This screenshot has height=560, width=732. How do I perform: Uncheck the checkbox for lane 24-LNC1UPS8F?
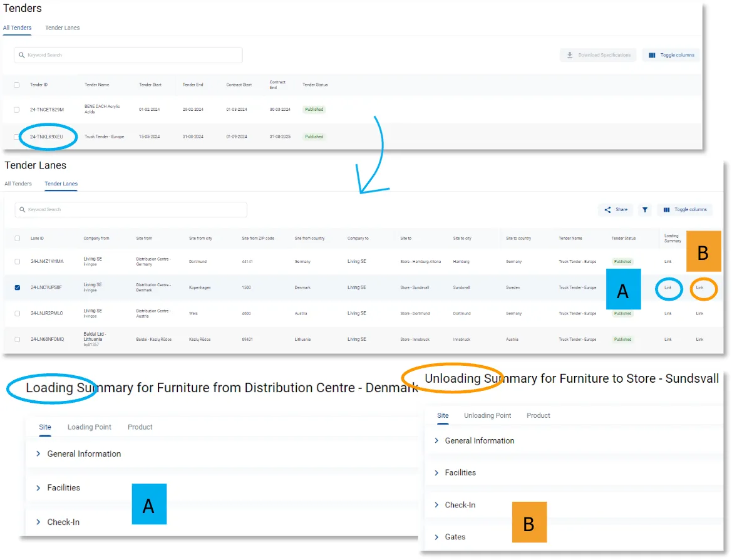(x=18, y=288)
